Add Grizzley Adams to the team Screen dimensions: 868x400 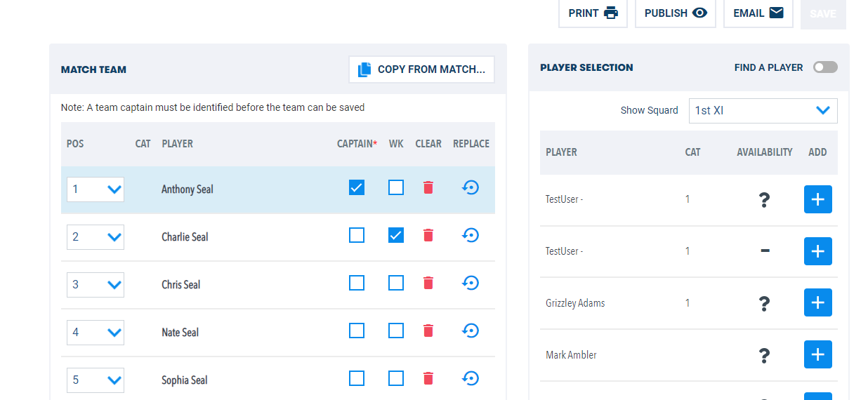point(817,302)
